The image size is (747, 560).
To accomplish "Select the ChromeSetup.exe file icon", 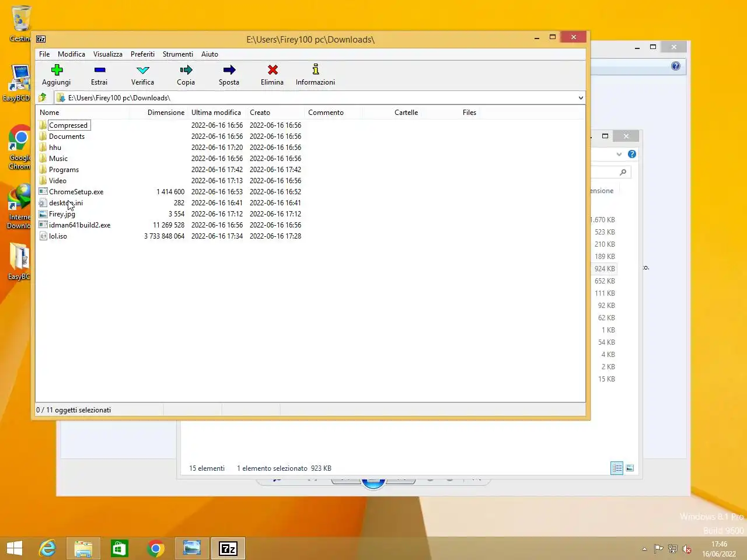I will pyautogui.click(x=43, y=191).
